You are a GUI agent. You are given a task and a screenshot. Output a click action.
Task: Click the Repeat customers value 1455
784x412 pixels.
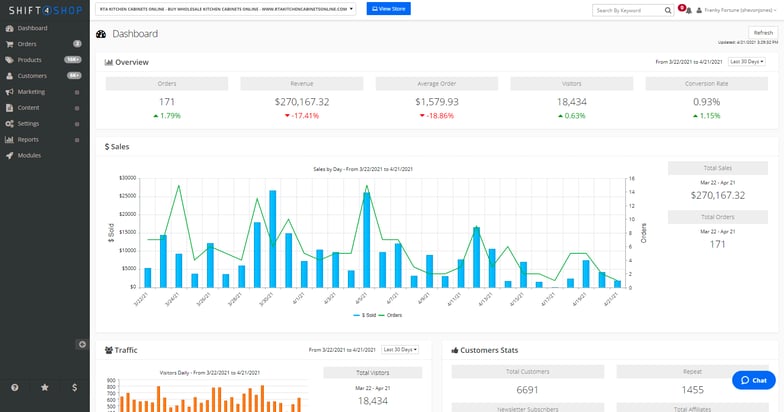[692, 390]
